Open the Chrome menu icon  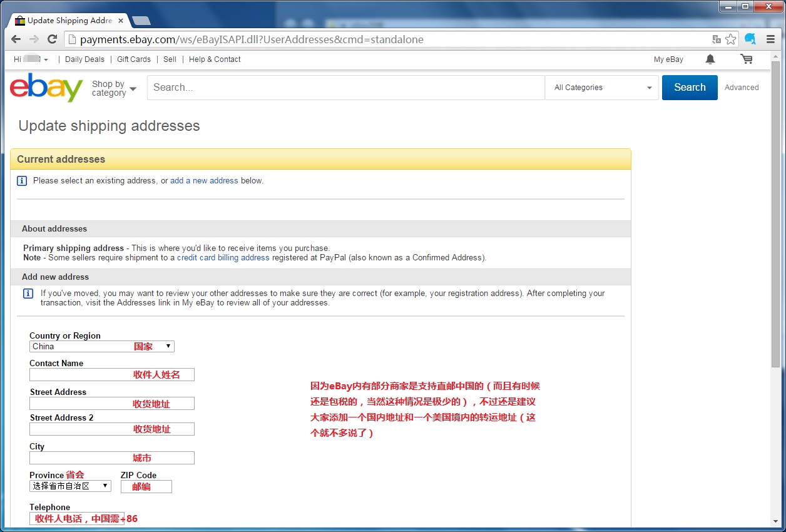770,39
